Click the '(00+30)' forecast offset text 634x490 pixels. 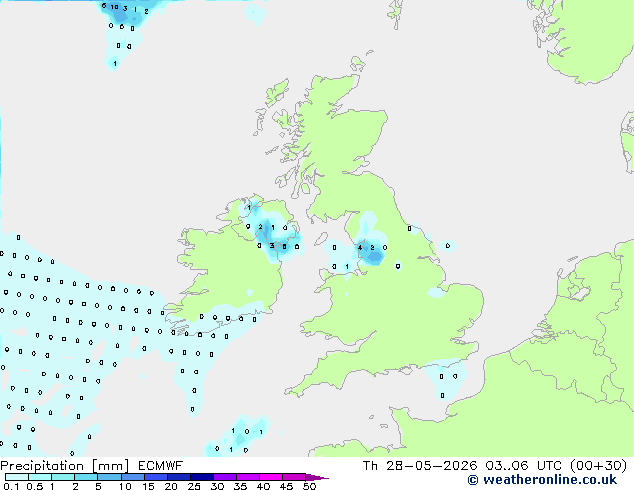598,466
